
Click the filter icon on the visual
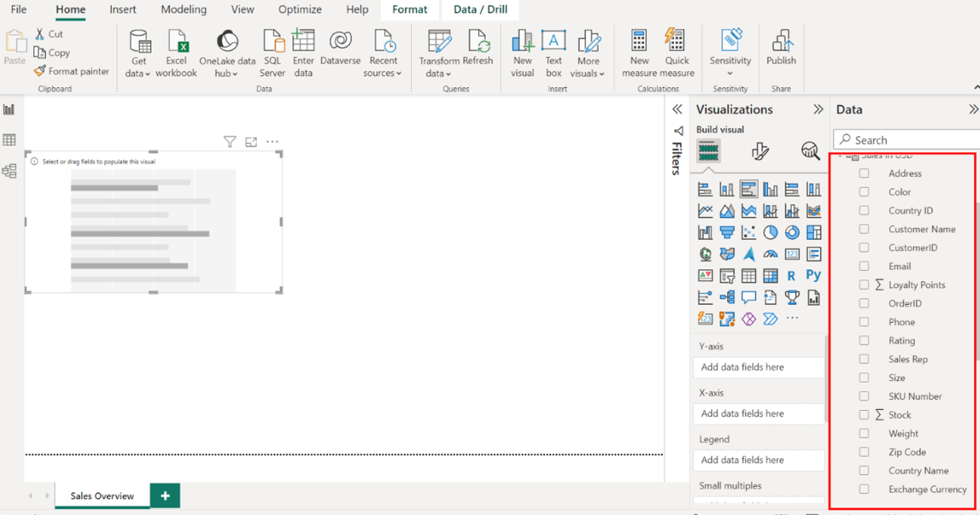point(230,142)
